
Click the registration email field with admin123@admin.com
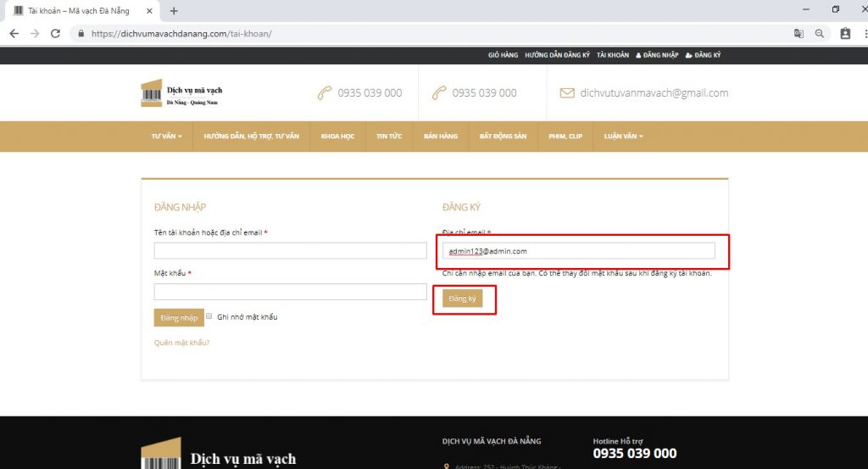(x=578, y=251)
